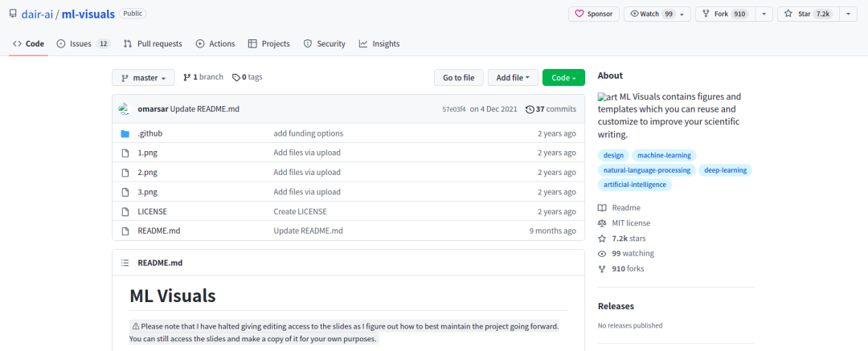Open the .github folder
868x351 pixels.
[150, 133]
